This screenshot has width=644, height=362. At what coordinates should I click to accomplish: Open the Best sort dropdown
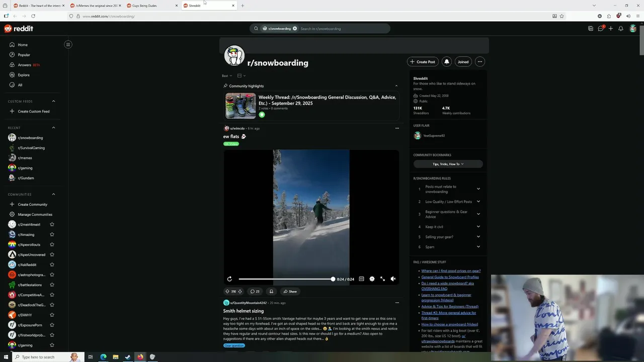click(227, 76)
